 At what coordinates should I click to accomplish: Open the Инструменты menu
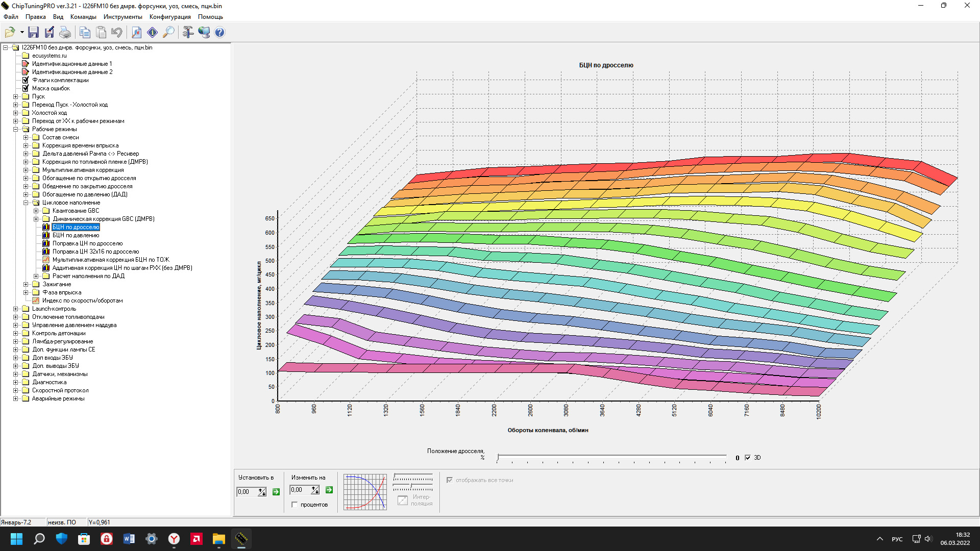[x=122, y=17]
